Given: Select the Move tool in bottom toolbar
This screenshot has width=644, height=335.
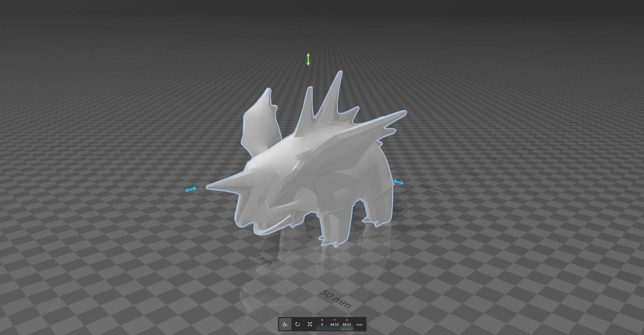Looking at the screenshot, I should click(x=285, y=324).
